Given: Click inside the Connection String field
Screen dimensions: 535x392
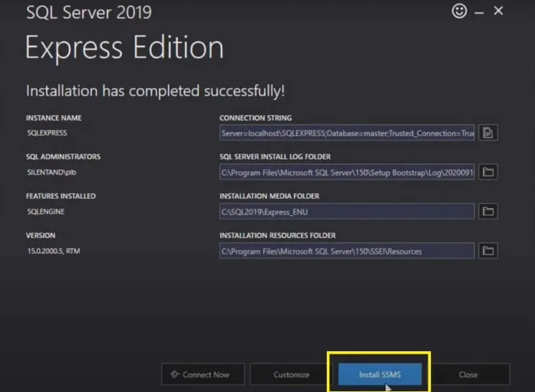Looking at the screenshot, I should (347, 133).
